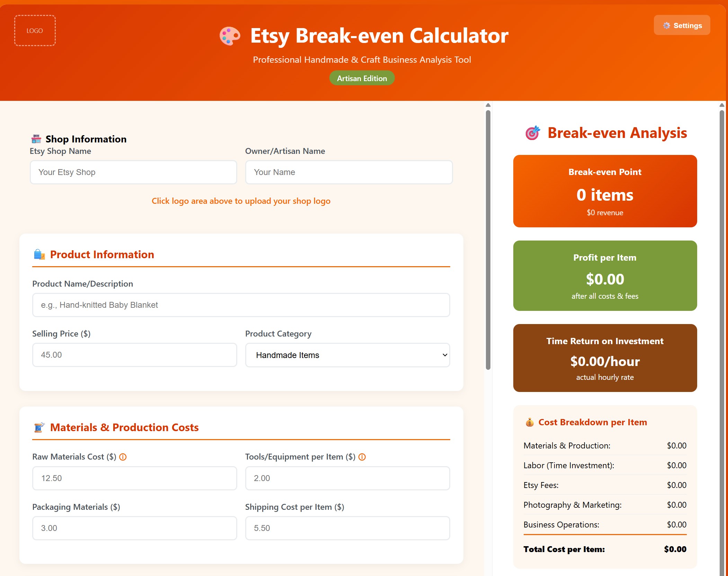Click the LOGO upload placeholder area

pos(35,30)
